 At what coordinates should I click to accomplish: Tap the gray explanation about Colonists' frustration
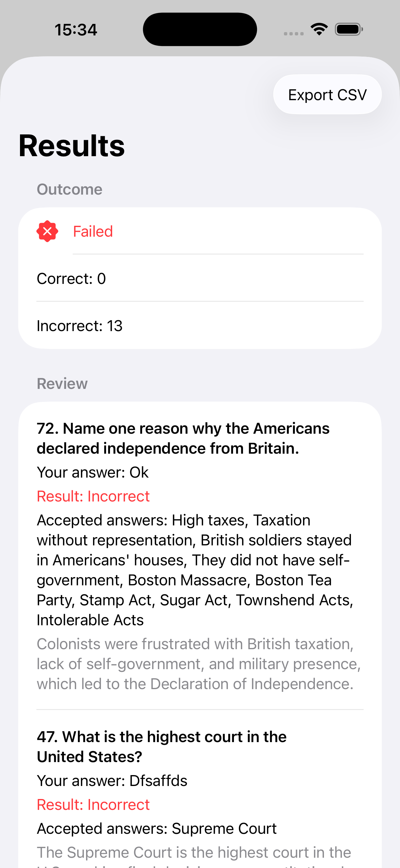coord(198,664)
